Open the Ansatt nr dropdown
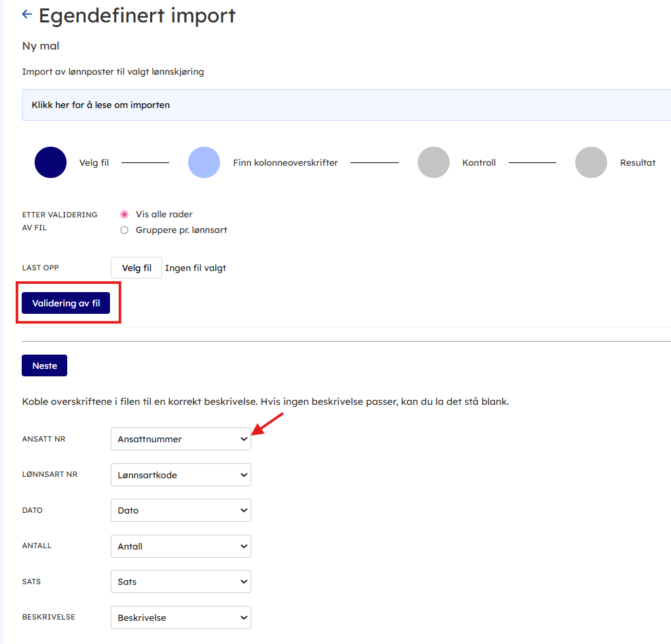Viewport: 671px width, 644px height. coord(181,440)
